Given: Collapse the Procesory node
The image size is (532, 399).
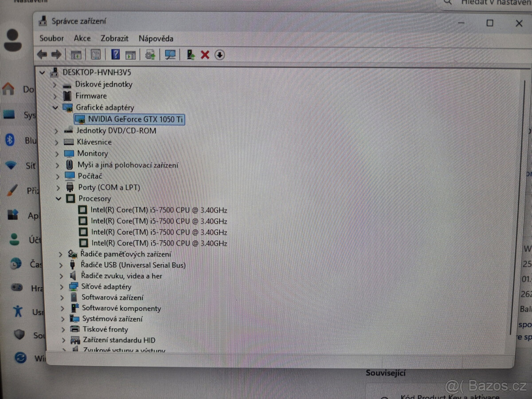Looking at the screenshot, I should [59, 199].
